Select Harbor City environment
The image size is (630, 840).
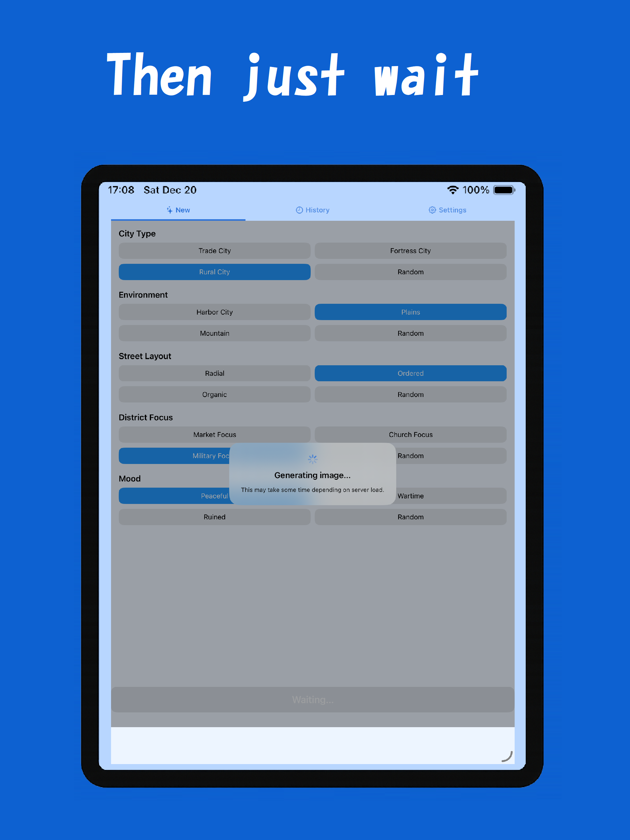point(214,312)
